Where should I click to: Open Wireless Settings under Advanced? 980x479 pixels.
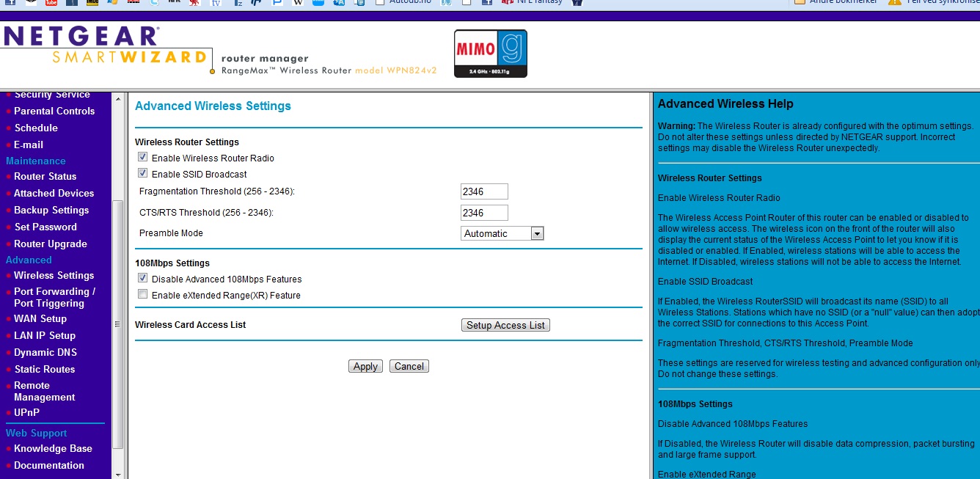click(54, 275)
